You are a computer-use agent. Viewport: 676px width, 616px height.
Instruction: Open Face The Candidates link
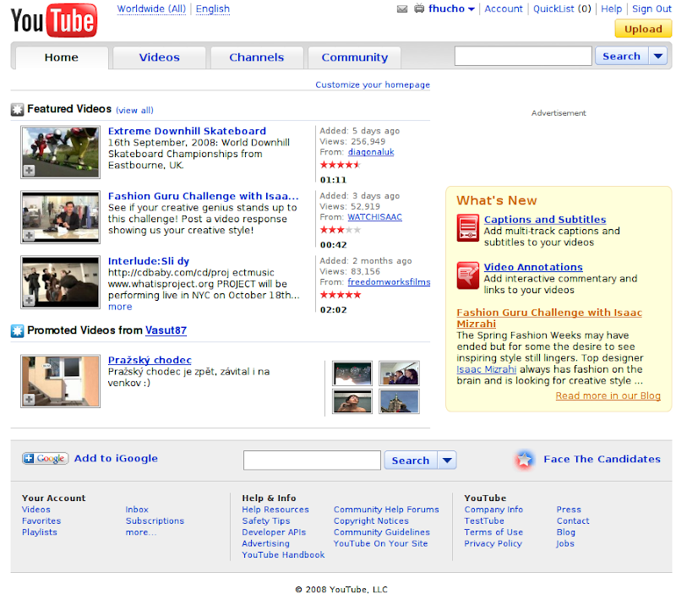tap(602, 459)
